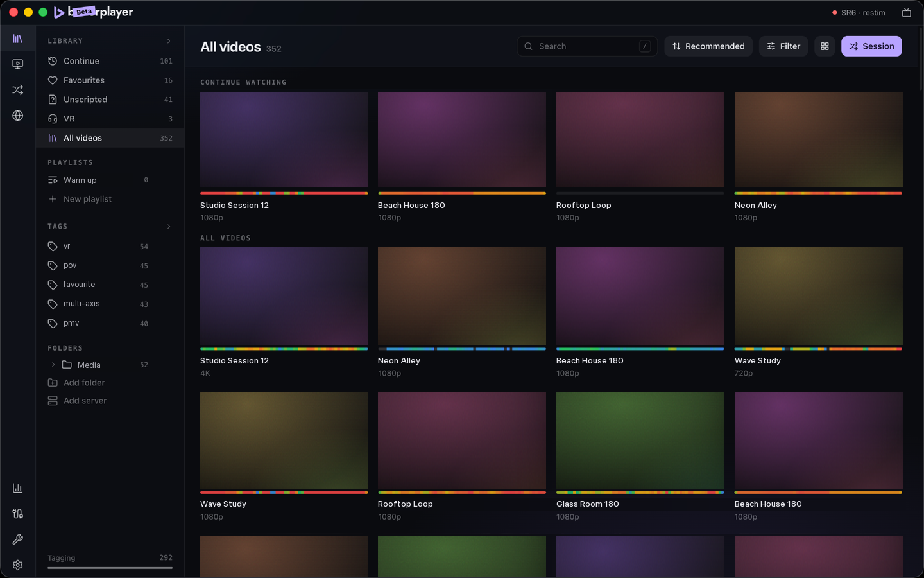The height and width of the screenshot is (578, 924).
Task: Start a Session with the purple button
Action: pos(871,46)
